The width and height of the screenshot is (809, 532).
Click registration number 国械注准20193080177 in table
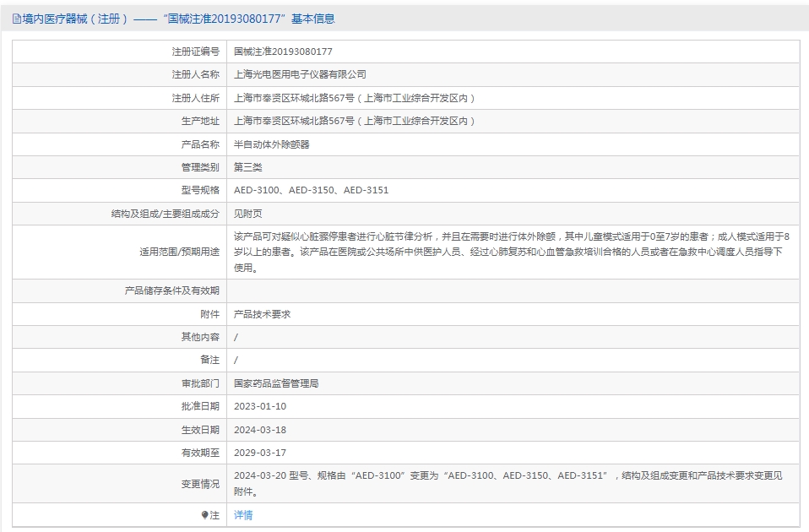pos(283,52)
